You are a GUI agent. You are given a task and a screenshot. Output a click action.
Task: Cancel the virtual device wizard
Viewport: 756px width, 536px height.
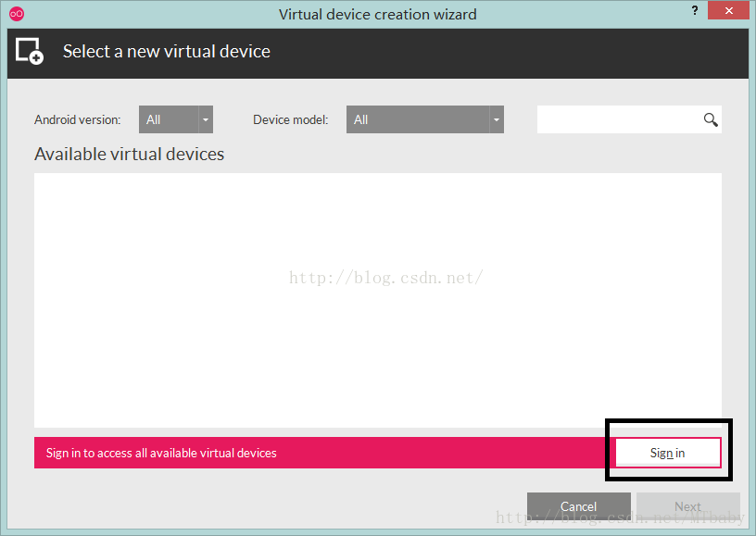[578, 506]
